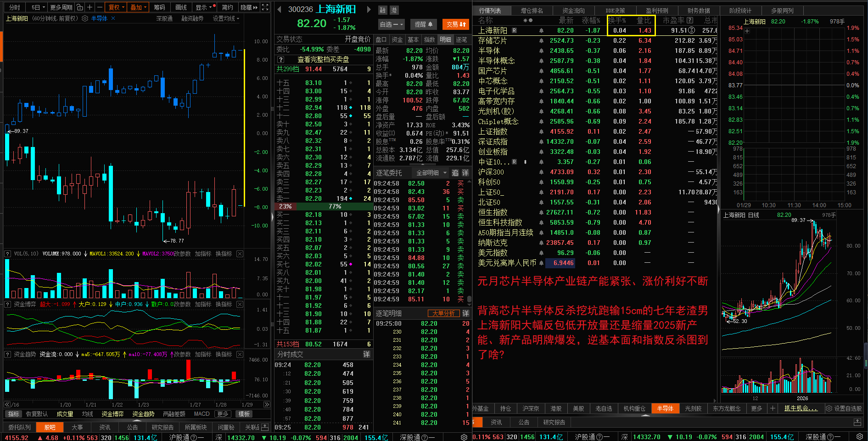Toggle the 资金博弈 indicator
The image size is (868, 441).
112,414
